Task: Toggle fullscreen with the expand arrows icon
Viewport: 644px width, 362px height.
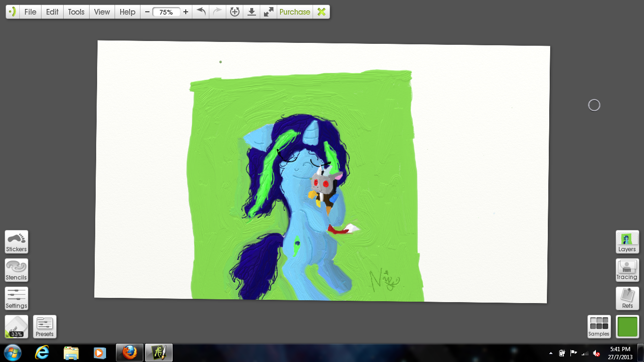Action: pos(269,12)
